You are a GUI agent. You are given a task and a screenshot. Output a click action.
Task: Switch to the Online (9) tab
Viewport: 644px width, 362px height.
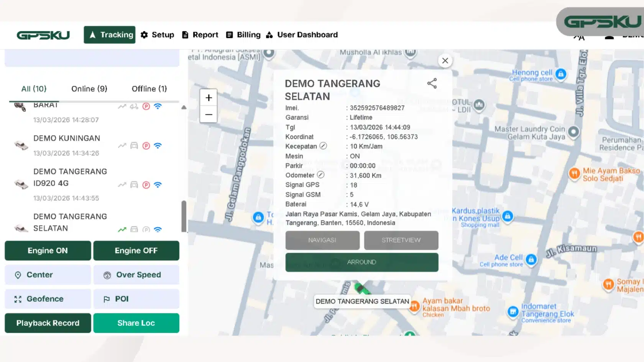pos(89,88)
